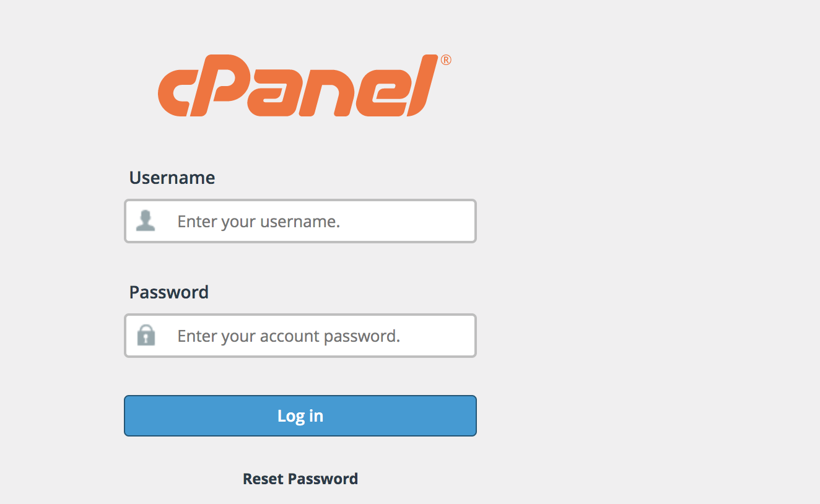Select the "Enter your username." placeholder text
This screenshot has width=820, height=504.
tap(259, 222)
